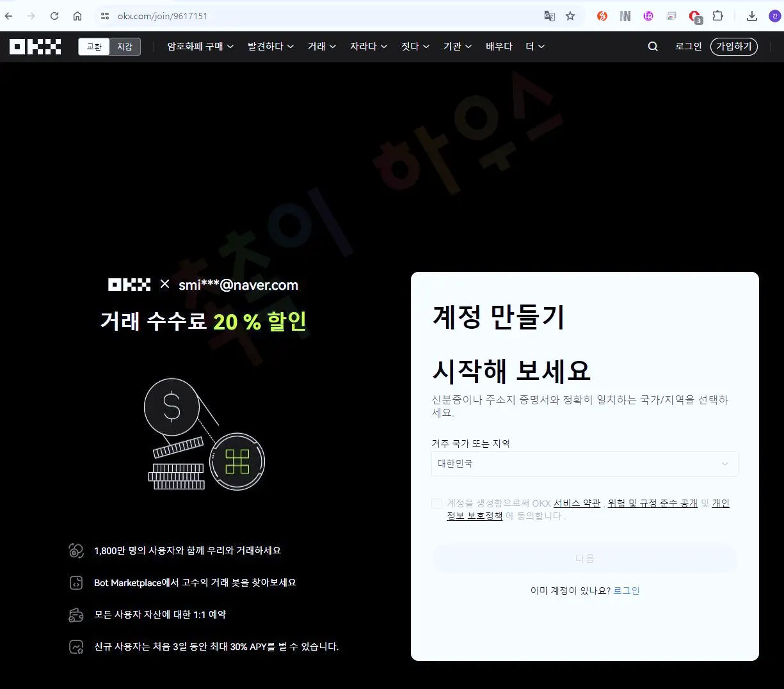Switch to the 지갑 tab
Image resolution: width=784 pixels, height=689 pixels.
click(x=125, y=47)
